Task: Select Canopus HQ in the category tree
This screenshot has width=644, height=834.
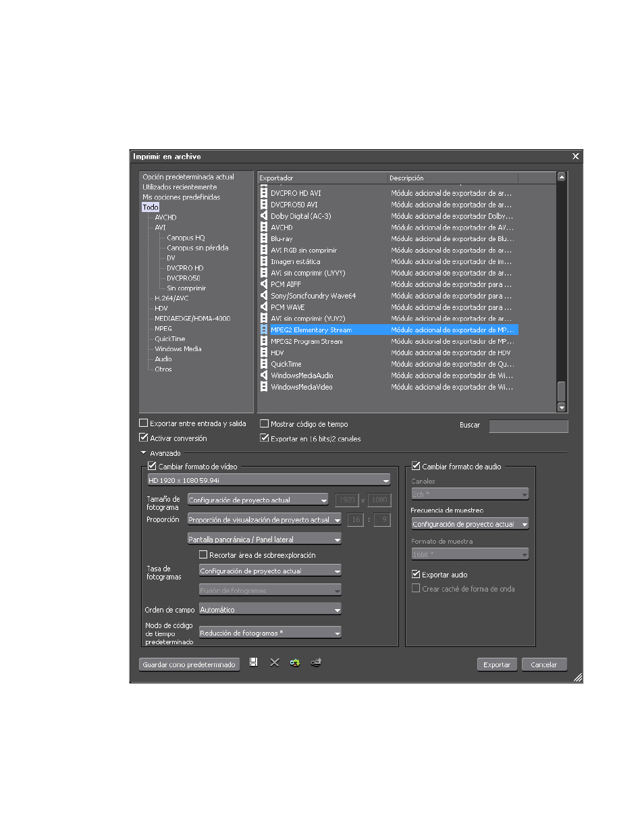Action: (186, 238)
